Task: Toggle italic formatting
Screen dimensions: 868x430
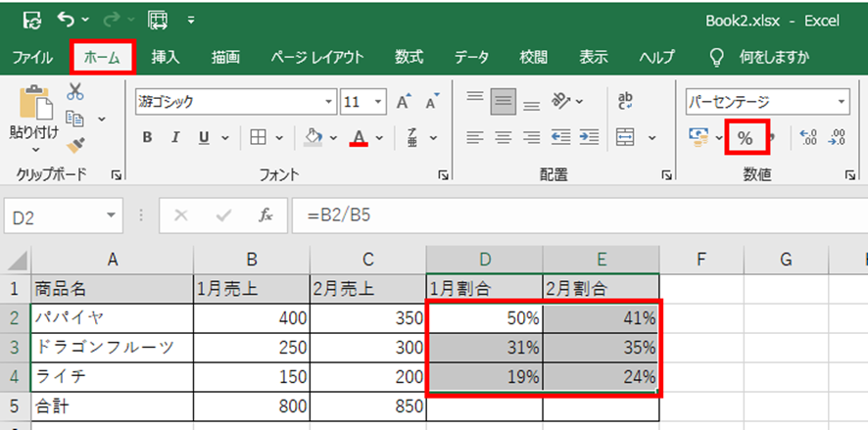Action: 174,137
